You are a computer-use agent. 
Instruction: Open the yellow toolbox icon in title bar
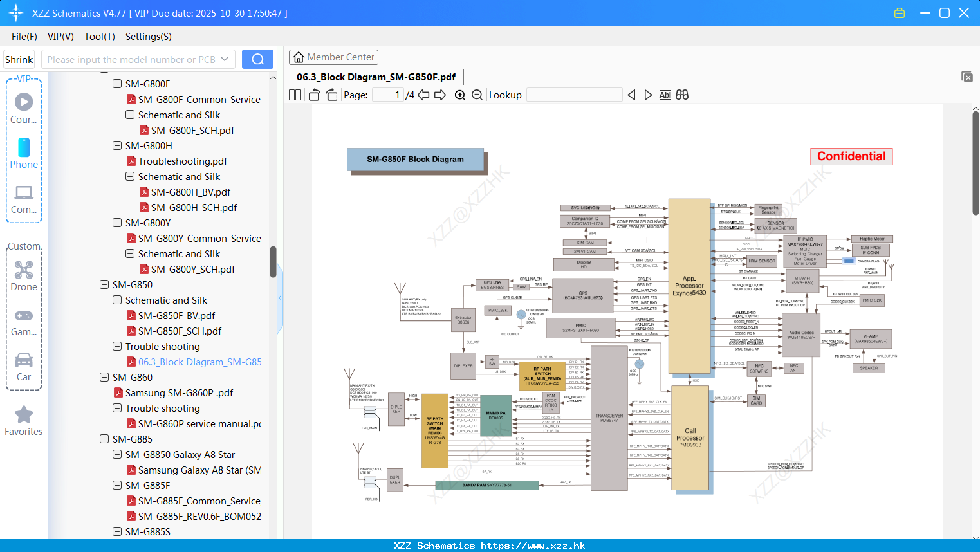(900, 13)
